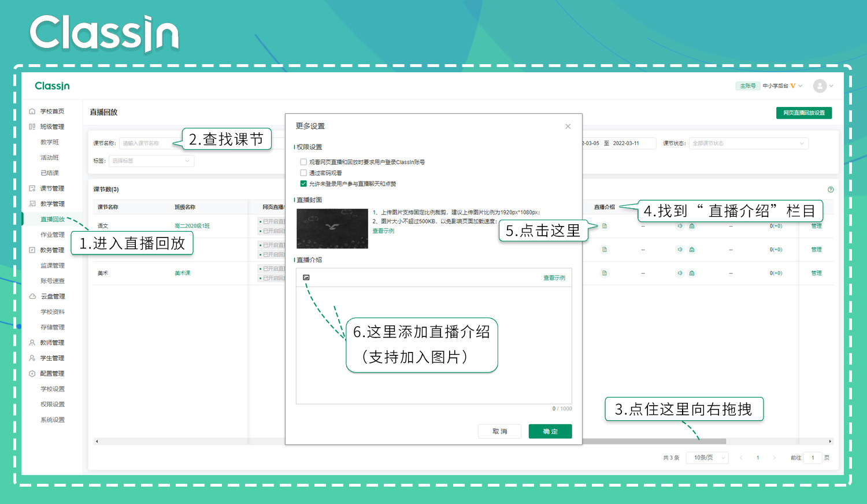
Task: Click the insert-image icon in the 直播介绍 editor
Action: pos(306,277)
